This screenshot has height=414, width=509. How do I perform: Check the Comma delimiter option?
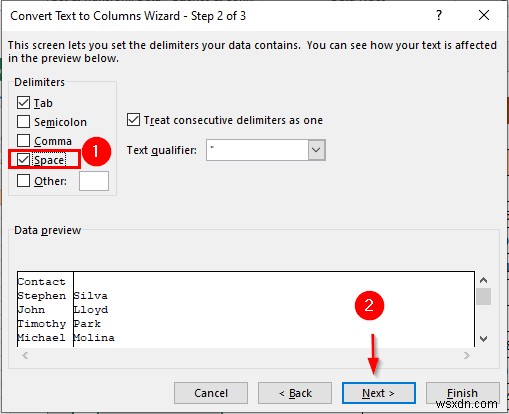coord(23,141)
